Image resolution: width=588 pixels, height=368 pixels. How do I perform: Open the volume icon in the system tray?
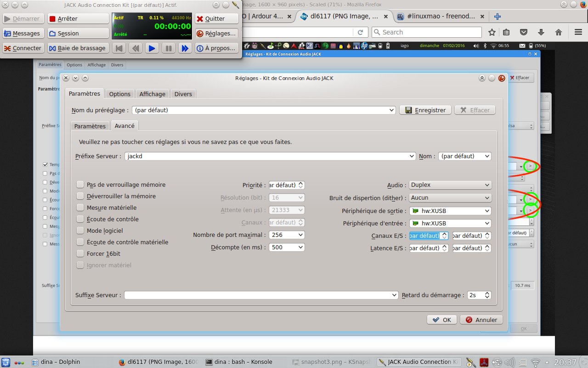pyautogui.click(x=509, y=362)
